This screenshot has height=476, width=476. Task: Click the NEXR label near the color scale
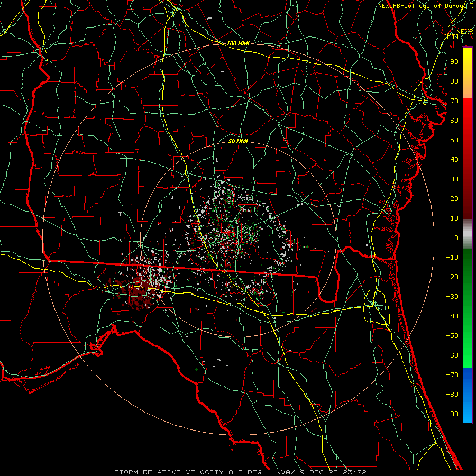pyautogui.click(x=464, y=32)
